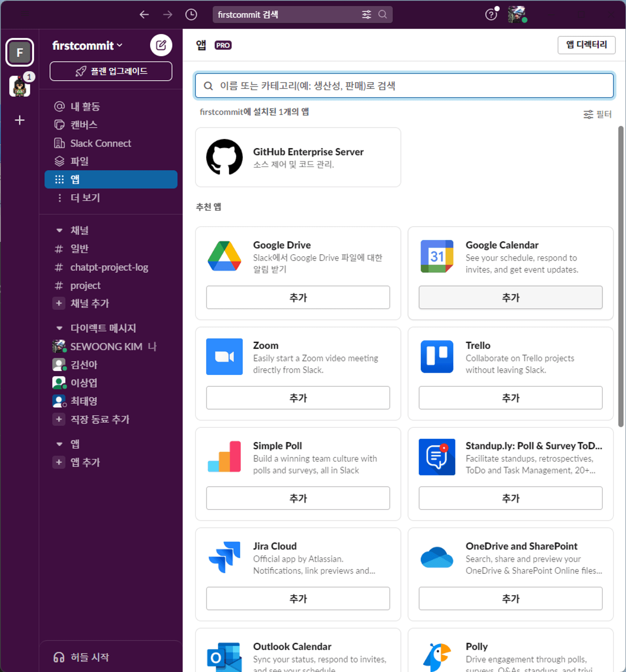Click the OneDrive cloud logo

437,557
